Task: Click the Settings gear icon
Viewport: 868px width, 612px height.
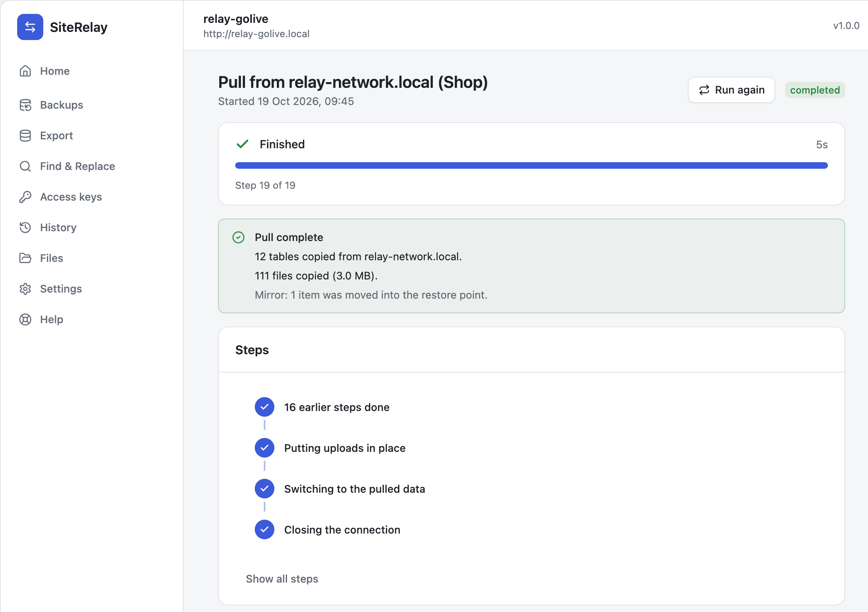Action: [x=25, y=289]
